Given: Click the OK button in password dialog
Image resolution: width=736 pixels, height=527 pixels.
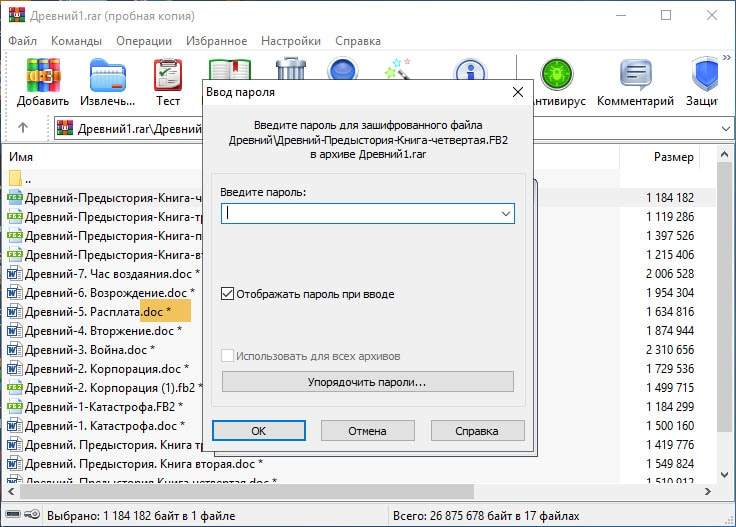Looking at the screenshot, I should point(259,430).
